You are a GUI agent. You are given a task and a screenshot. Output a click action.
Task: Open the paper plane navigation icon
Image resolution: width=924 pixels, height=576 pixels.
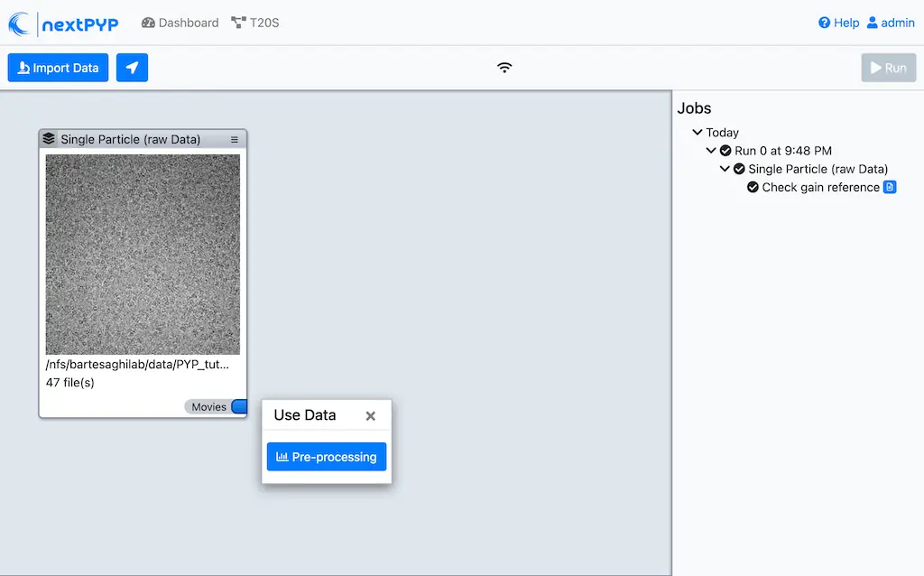[132, 67]
